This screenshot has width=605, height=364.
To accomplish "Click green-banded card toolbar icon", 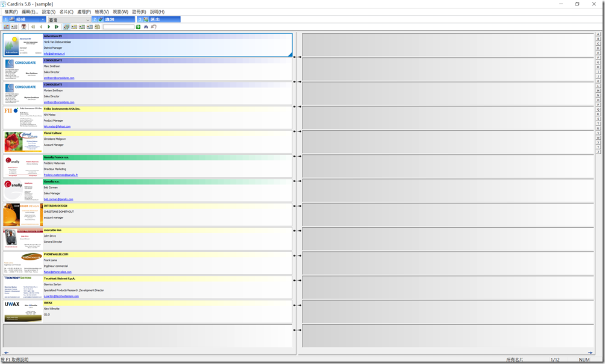I will coord(82,27).
